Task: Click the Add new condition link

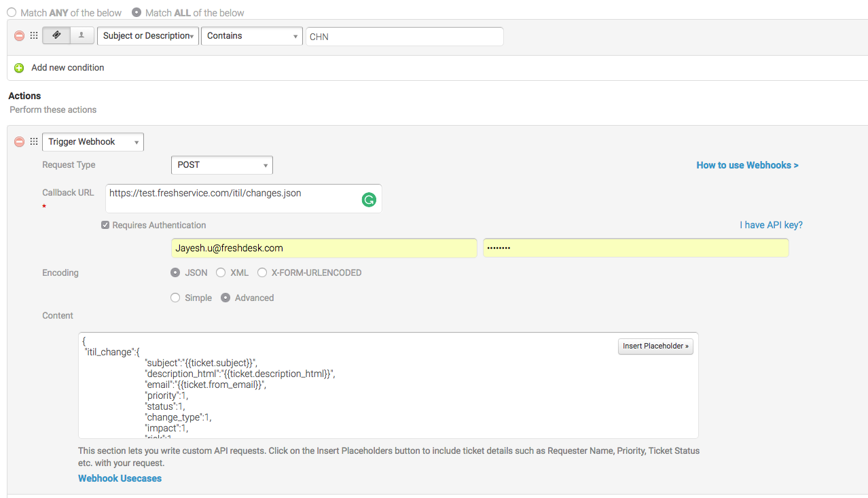Action: 68,68
